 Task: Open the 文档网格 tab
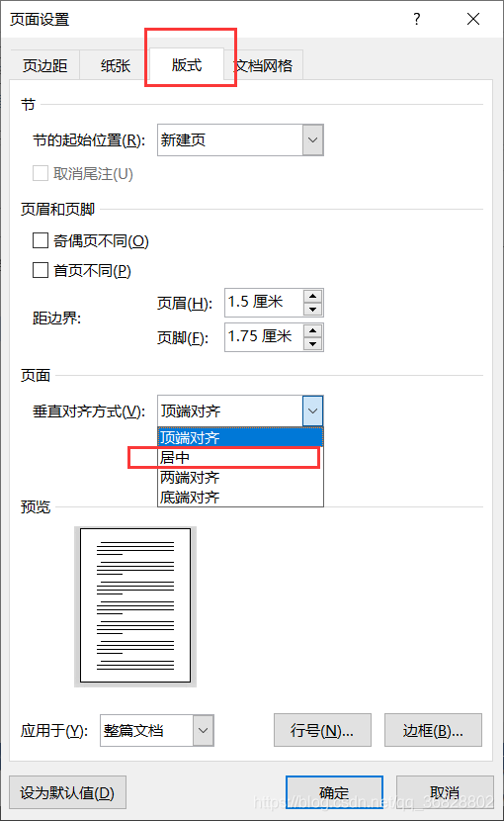coord(263,65)
